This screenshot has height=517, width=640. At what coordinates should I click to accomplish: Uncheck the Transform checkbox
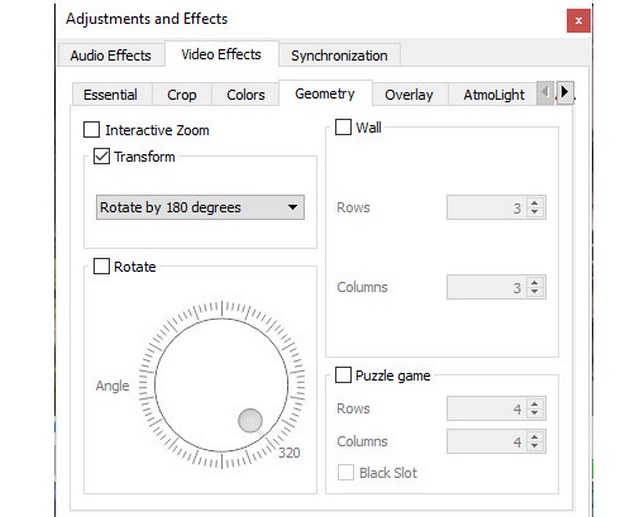(101, 156)
